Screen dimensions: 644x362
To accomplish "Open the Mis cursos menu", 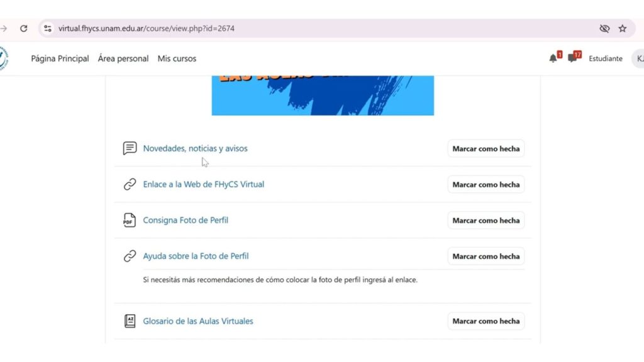I will pos(177,58).
